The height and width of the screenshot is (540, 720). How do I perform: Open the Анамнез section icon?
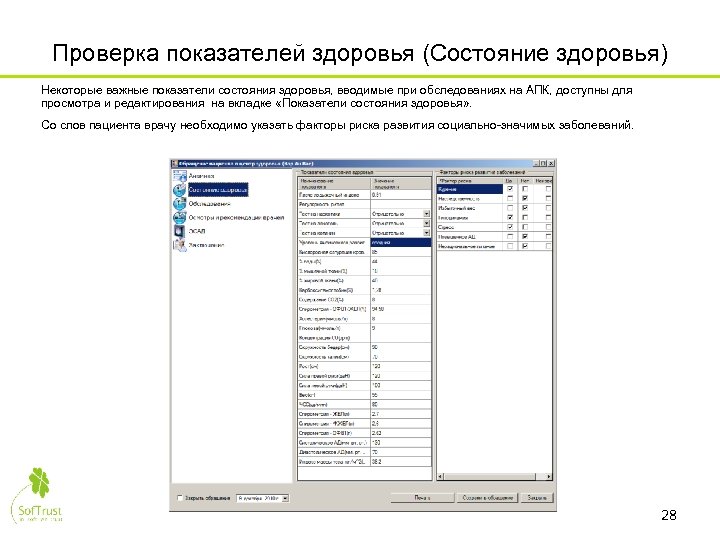point(180,175)
